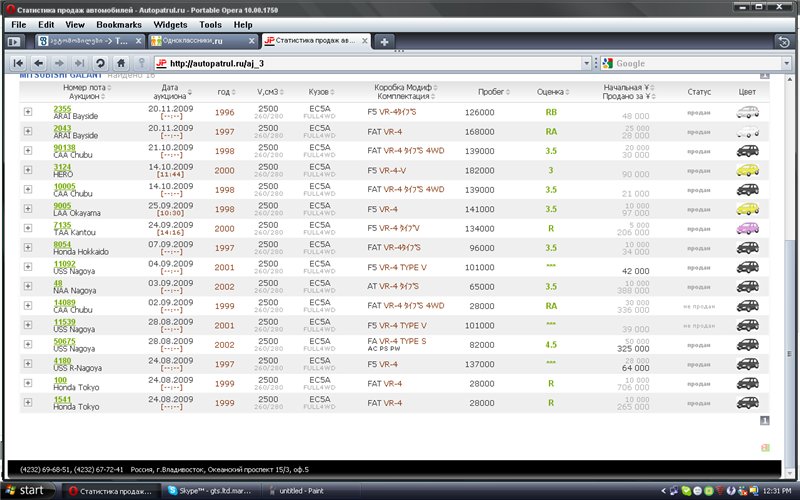Open the View menu
Screen dimensions: 800x500
pyautogui.click(x=74, y=24)
